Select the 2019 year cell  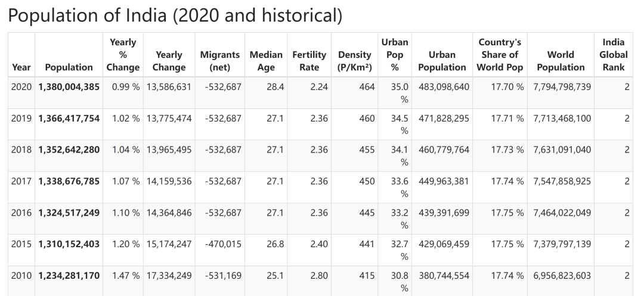click(21, 119)
